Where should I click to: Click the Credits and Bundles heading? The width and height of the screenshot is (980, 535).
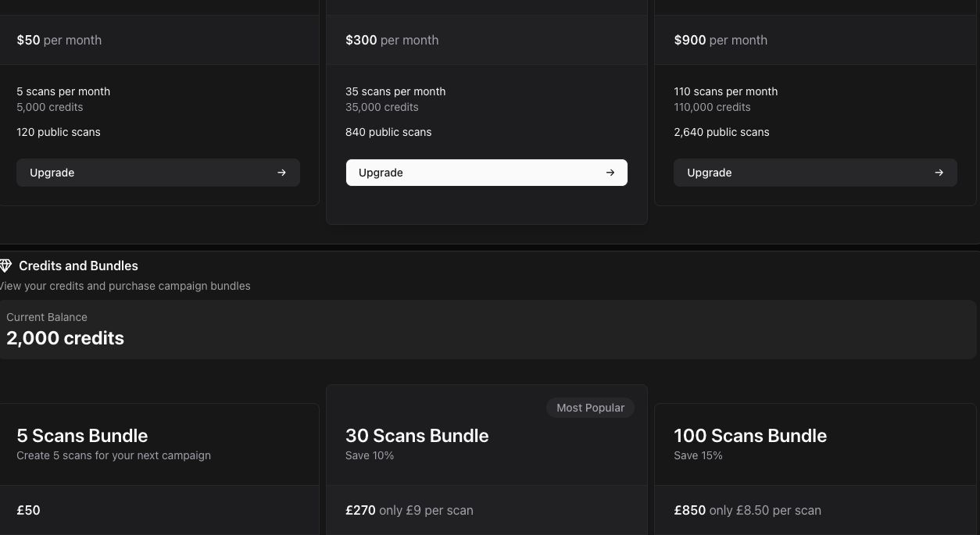pos(78,266)
